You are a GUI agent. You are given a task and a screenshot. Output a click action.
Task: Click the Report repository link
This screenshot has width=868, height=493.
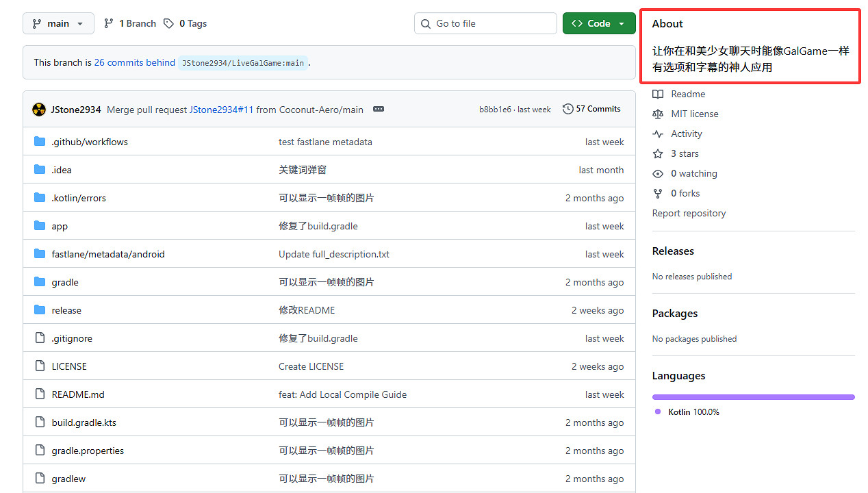pos(689,213)
